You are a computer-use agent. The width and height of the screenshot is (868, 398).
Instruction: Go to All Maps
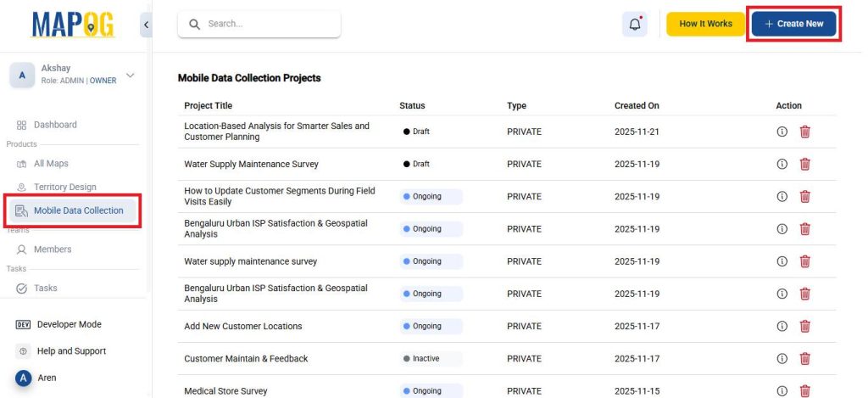(x=51, y=163)
